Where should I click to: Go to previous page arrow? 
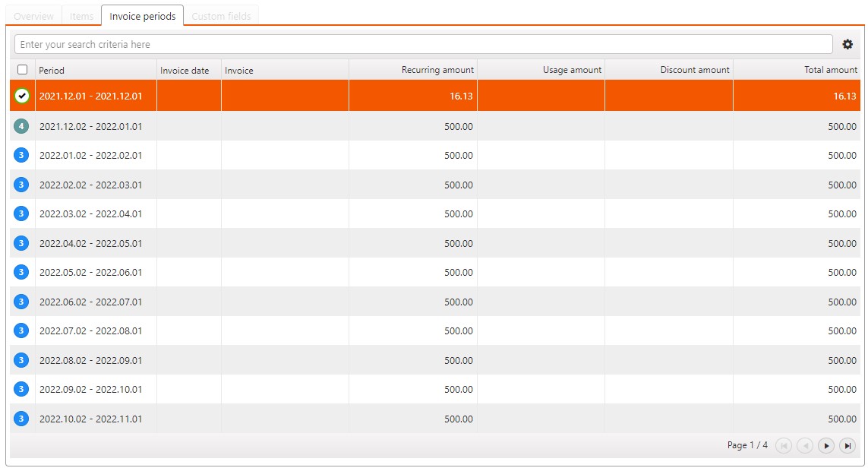point(805,446)
